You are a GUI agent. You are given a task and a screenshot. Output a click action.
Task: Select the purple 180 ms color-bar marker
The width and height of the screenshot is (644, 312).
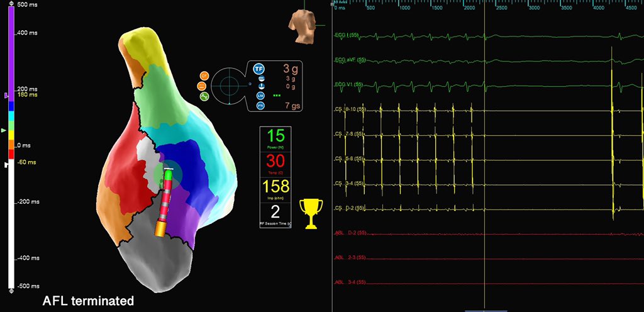6,95
